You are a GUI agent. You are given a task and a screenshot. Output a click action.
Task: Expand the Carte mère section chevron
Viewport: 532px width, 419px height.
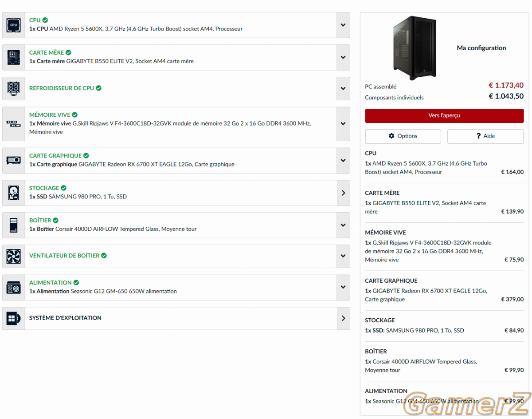click(343, 57)
